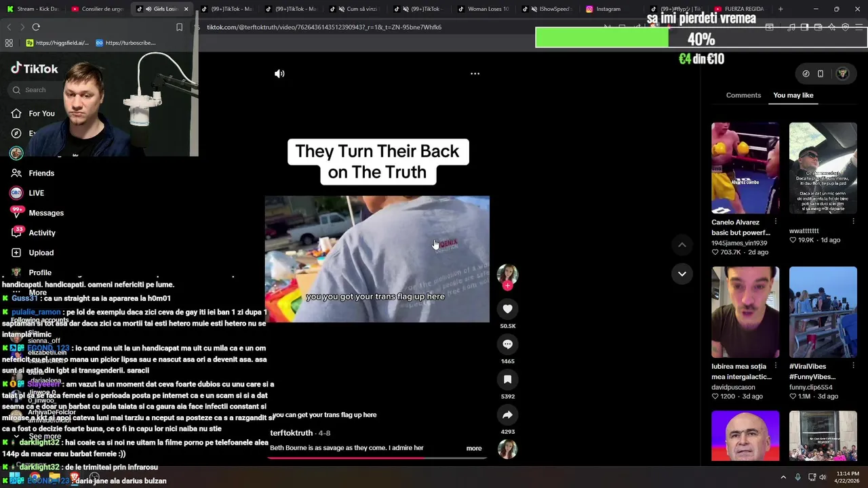Image resolution: width=868 pixels, height=488 pixels.
Task: Go to the previous video with the up chevron
Action: pos(682,245)
